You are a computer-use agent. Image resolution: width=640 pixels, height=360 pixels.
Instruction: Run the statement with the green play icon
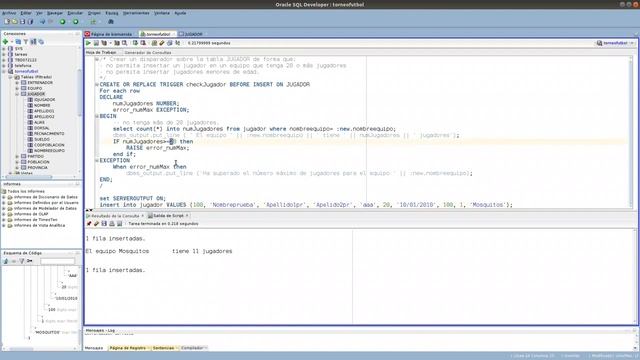(88, 43)
